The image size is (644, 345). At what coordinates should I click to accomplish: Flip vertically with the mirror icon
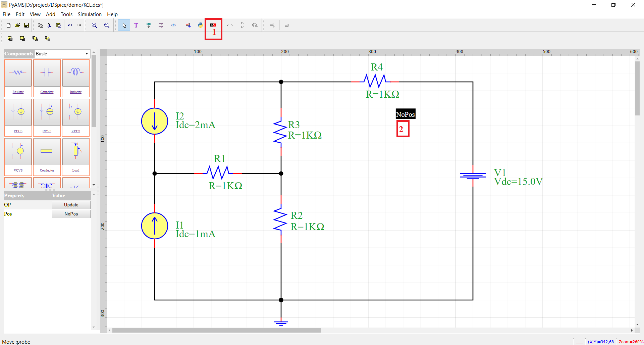click(x=242, y=25)
